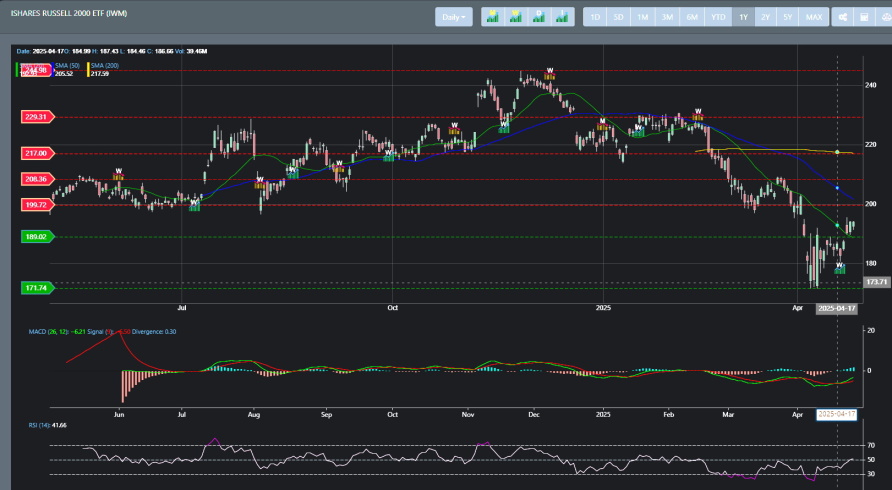
Task: Click the yellow SMA 200 crosshair dot
Action: click(837, 152)
